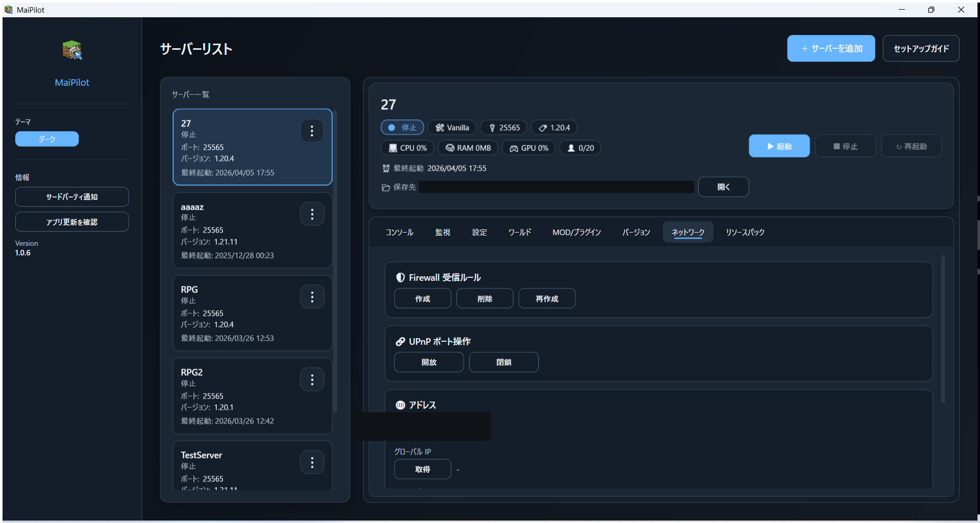Click the Firewall shield icon
This screenshot has height=523, width=980.
[x=401, y=277]
